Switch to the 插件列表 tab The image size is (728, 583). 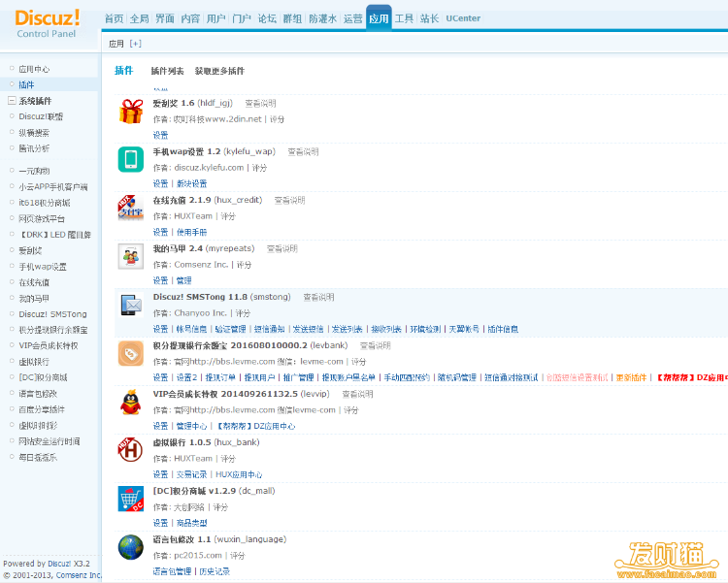(168, 71)
